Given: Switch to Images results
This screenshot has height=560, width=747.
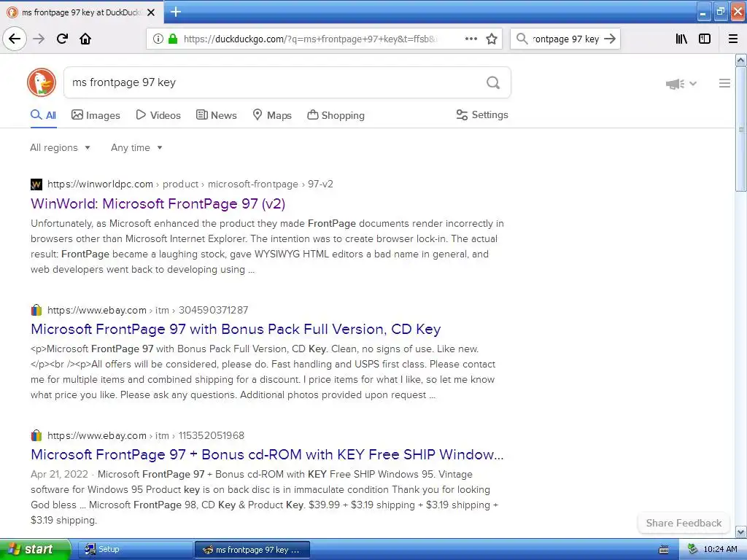Looking at the screenshot, I should pyautogui.click(x=96, y=115).
